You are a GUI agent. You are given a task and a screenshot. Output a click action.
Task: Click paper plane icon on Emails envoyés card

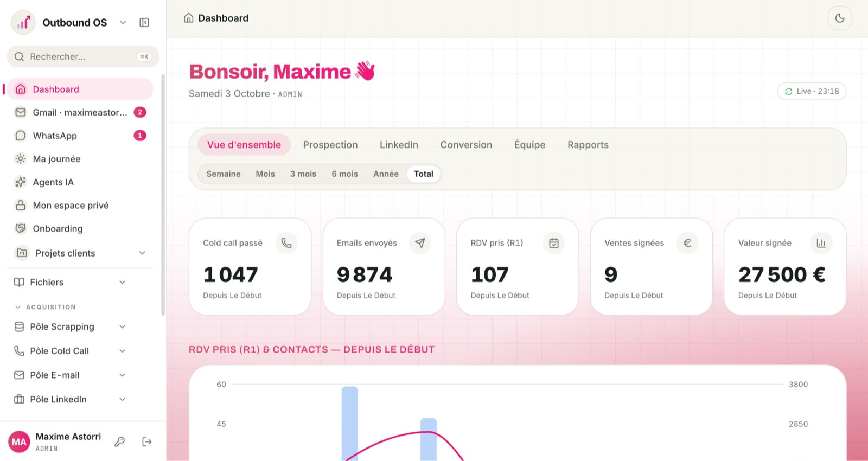[420, 243]
